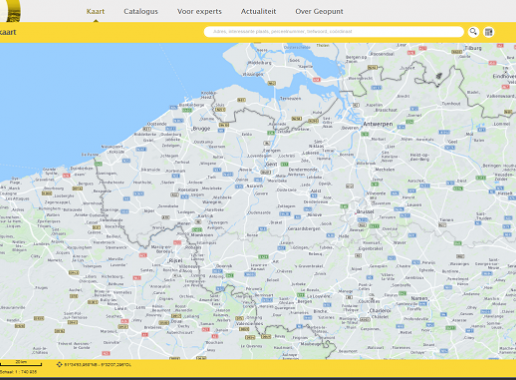Click the Mechelen label on the map

coord(385,169)
